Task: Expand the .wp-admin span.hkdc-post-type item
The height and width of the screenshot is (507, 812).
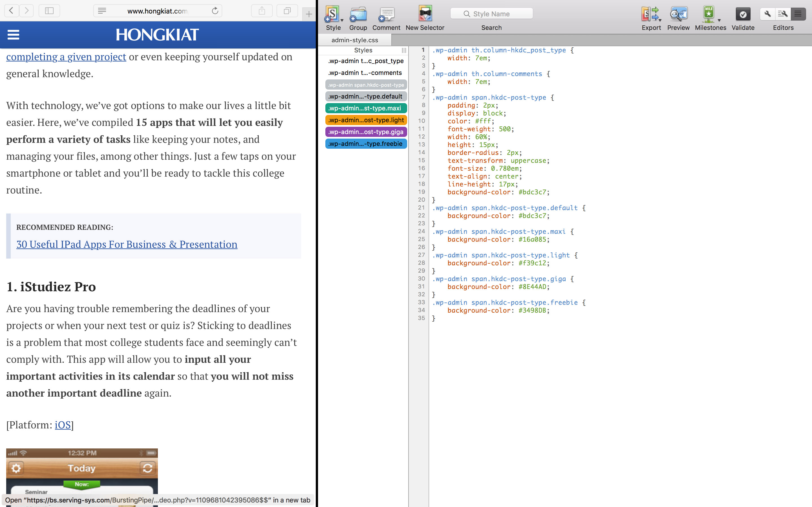Action: (365, 84)
